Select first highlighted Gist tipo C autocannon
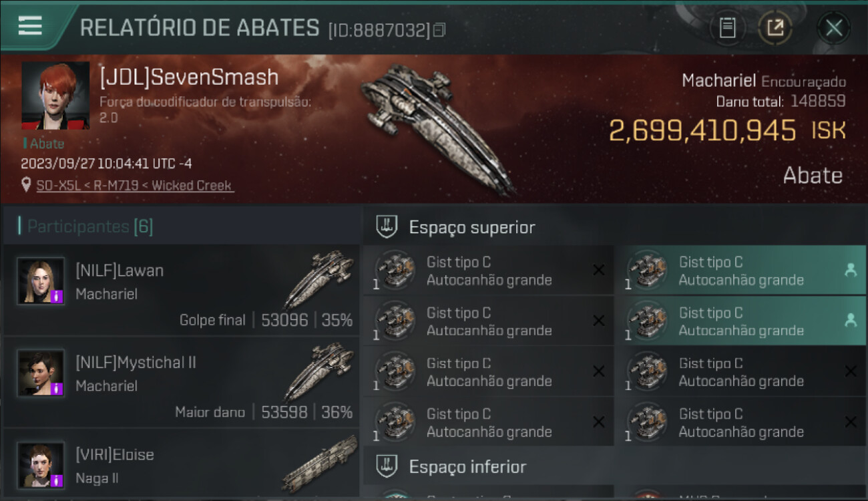The width and height of the screenshot is (868, 501). click(x=740, y=271)
